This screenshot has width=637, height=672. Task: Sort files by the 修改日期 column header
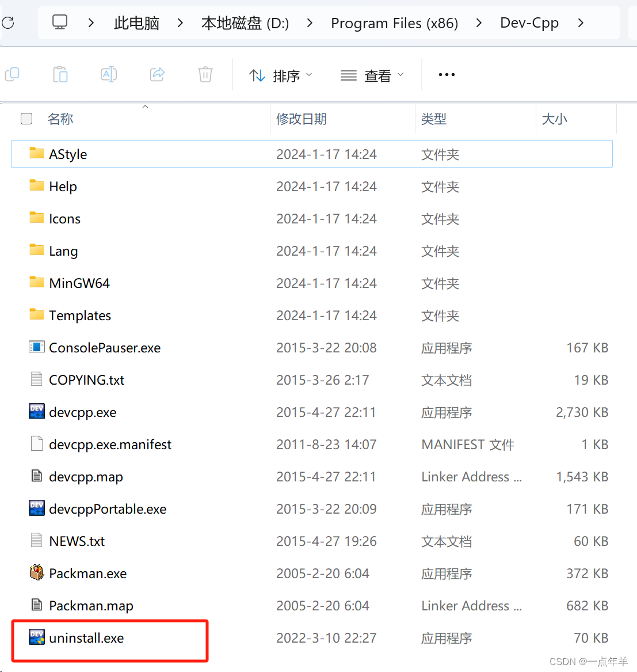point(302,119)
